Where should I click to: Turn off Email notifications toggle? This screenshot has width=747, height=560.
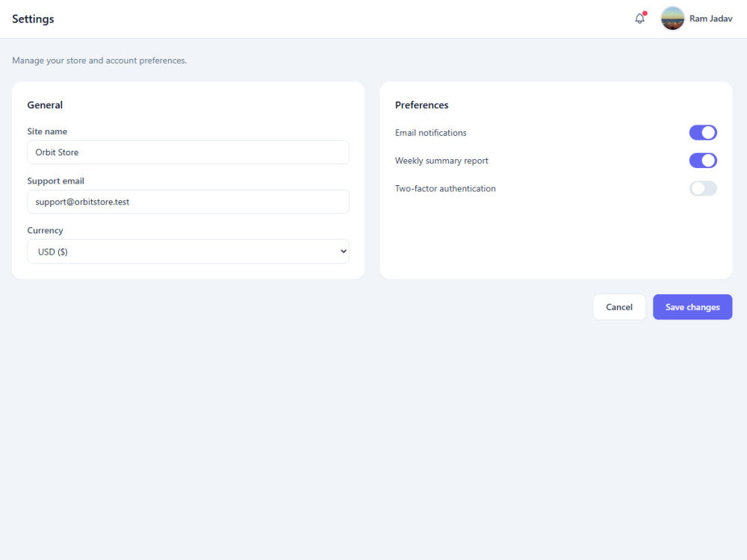703,132
